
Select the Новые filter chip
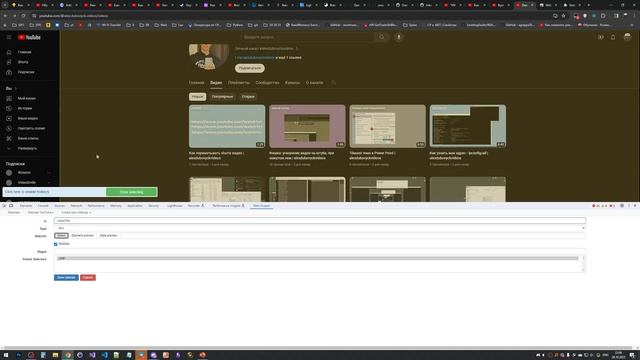[198, 97]
